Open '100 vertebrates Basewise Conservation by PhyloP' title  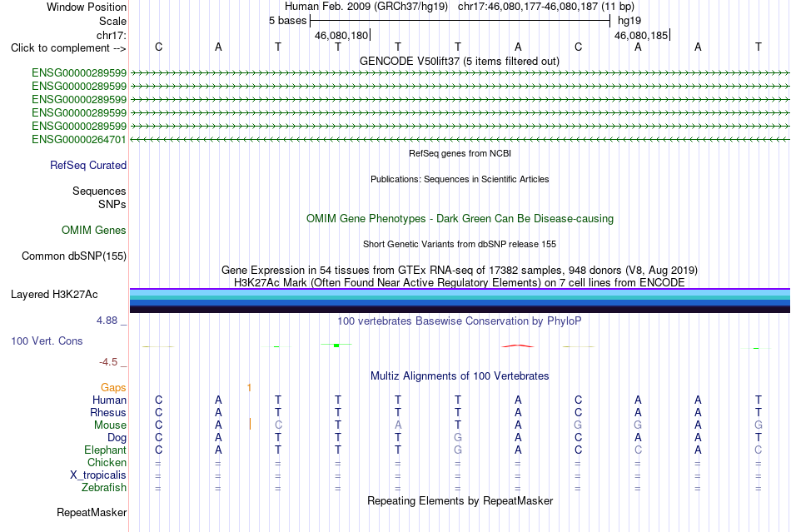(x=459, y=321)
